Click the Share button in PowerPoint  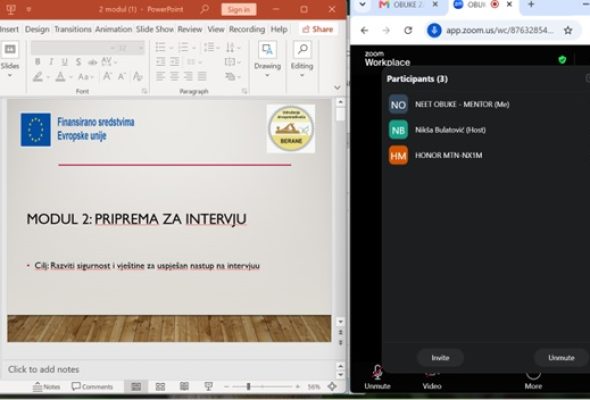318,29
